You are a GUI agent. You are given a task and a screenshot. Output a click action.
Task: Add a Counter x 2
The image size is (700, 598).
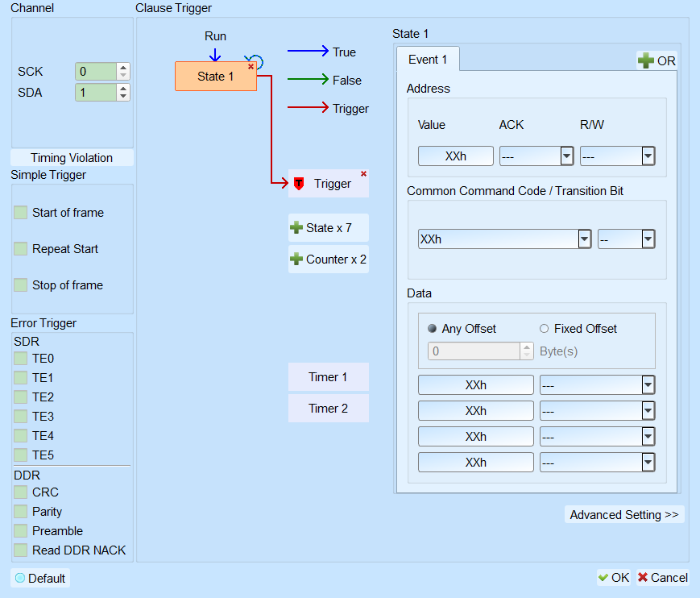pyautogui.click(x=329, y=259)
